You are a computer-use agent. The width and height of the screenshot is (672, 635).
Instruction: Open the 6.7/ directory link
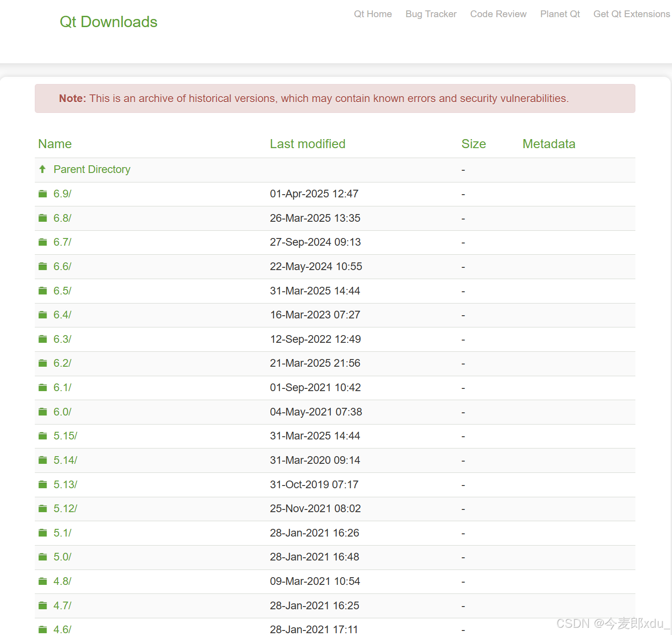[x=62, y=242]
